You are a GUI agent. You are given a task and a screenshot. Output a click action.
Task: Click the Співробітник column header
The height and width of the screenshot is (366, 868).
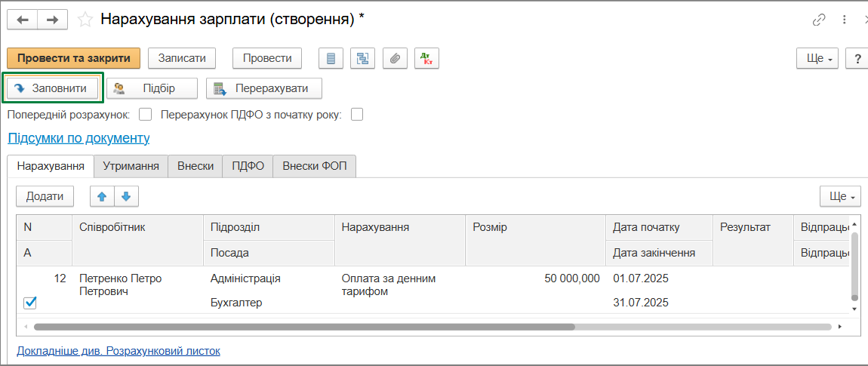pos(138,240)
